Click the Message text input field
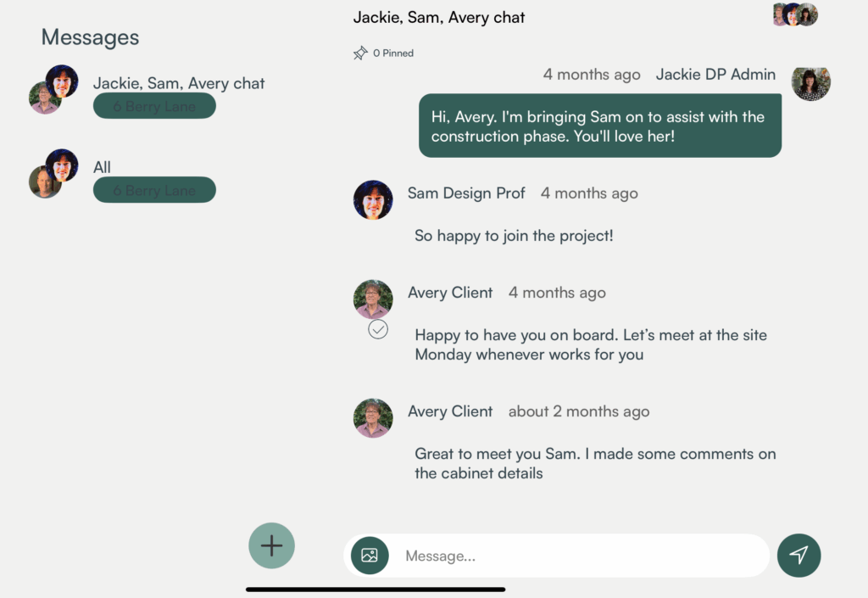This screenshot has height=598, width=868. [x=576, y=556]
